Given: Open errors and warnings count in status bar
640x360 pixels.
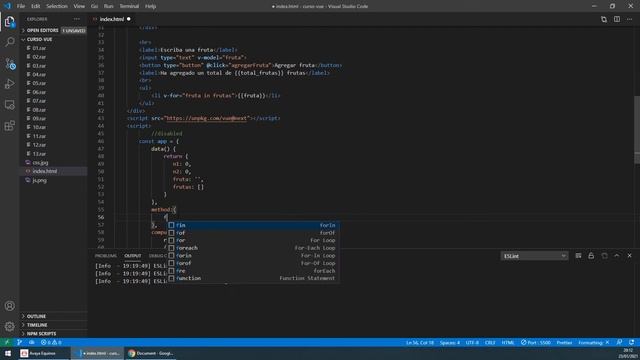Looking at the screenshot, I should 51,342.
